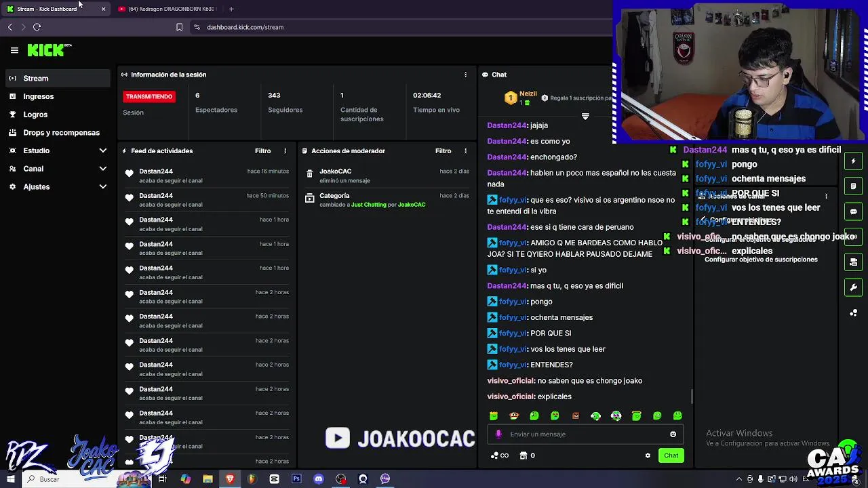The height and width of the screenshot is (488, 868).
Task: Expand the Ajustes sidebar section
Action: 57,186
